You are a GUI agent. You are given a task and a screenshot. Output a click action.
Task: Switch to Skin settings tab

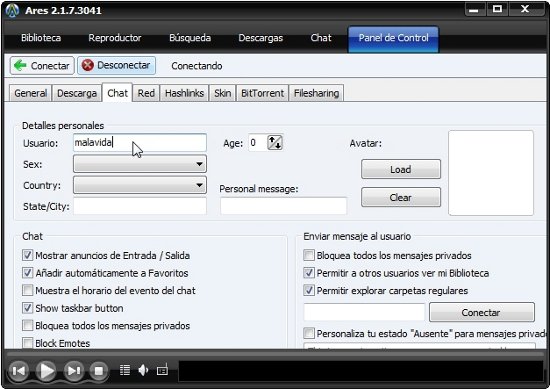click(x=222, y=93)
